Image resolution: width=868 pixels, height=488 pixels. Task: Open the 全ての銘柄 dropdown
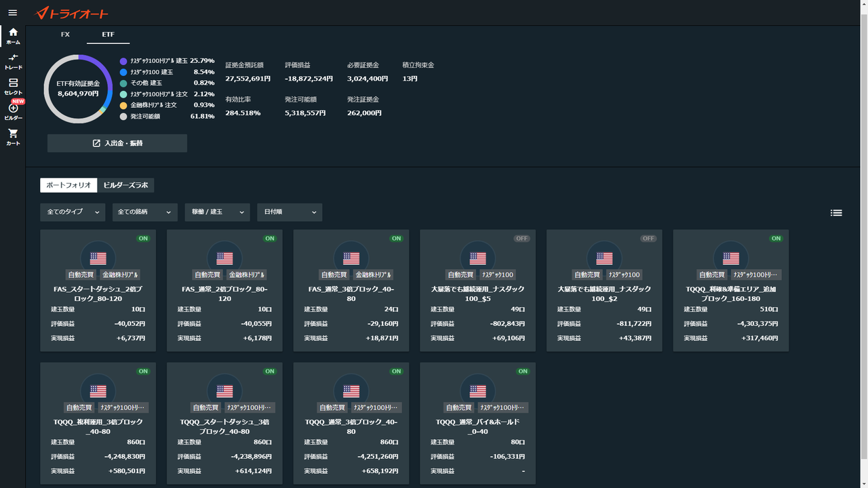coord(144,212)
